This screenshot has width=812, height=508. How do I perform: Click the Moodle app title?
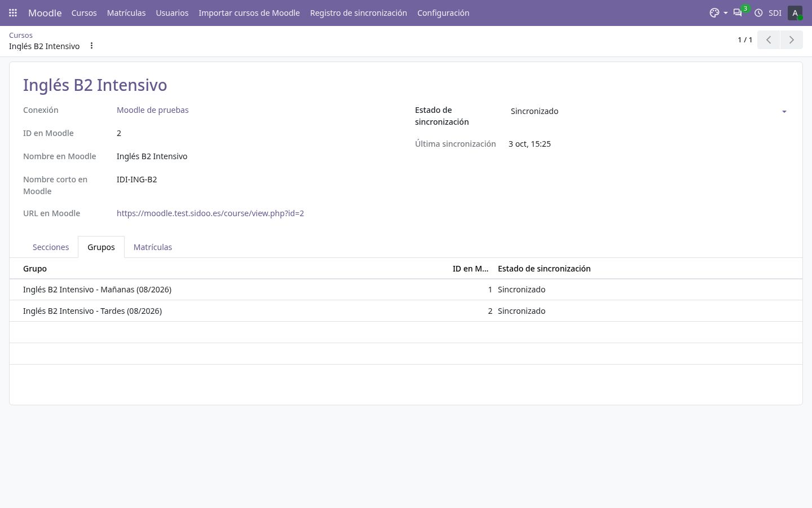point(45,12)
